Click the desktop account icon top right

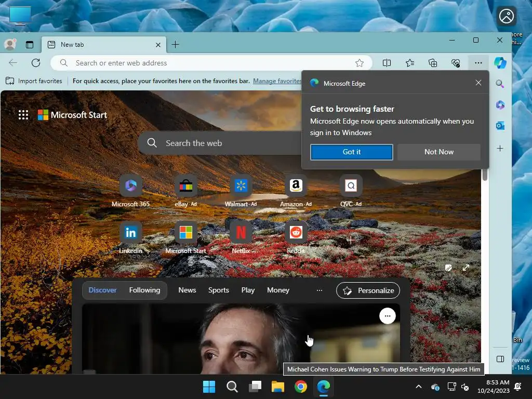(x=507, y=16)
